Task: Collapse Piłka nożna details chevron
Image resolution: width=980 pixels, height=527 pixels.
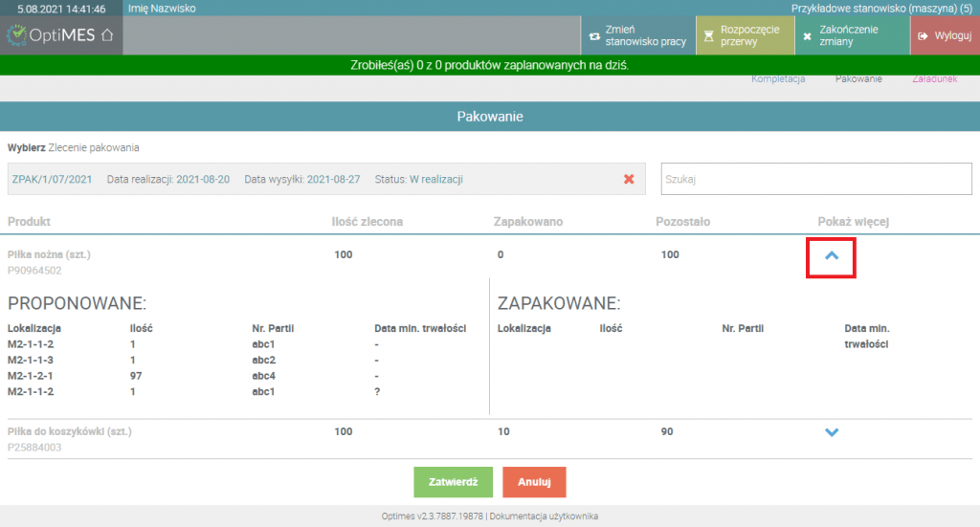Action: point(832,255)
